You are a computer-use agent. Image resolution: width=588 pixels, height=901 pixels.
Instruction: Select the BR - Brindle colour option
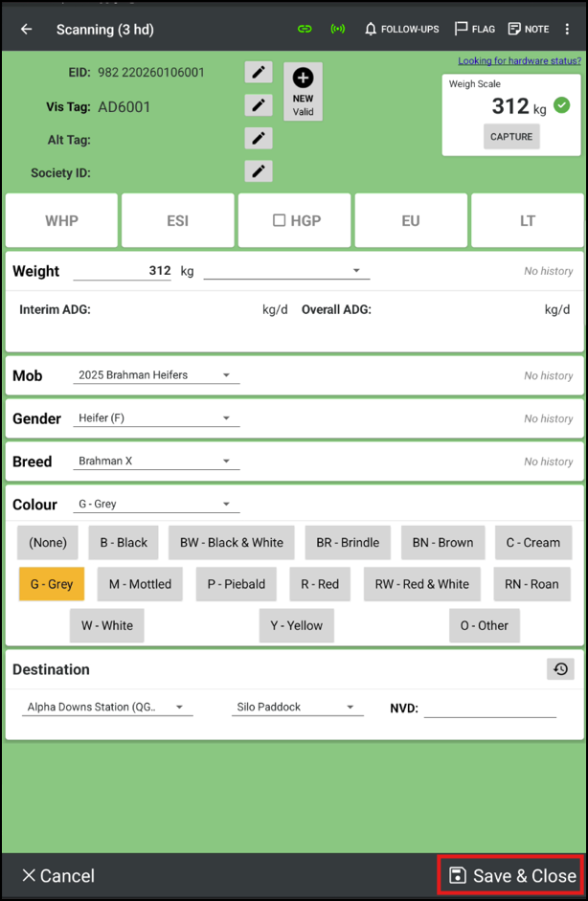click(x=348, y=542)
